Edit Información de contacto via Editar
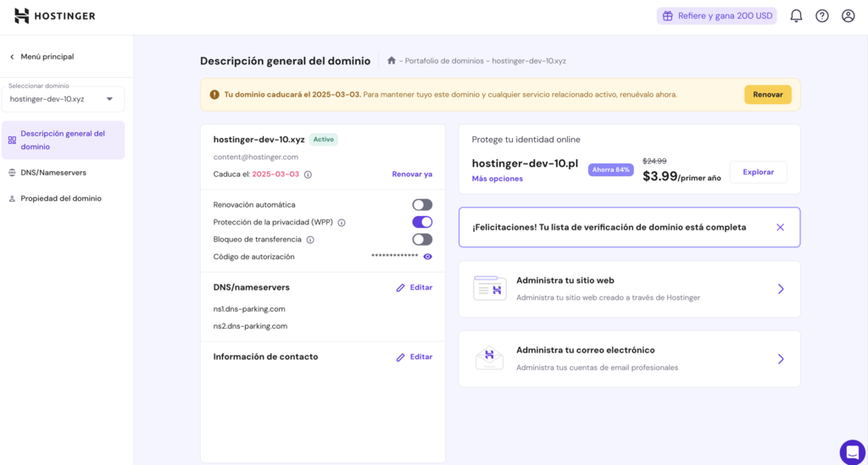 pos(415,357)
